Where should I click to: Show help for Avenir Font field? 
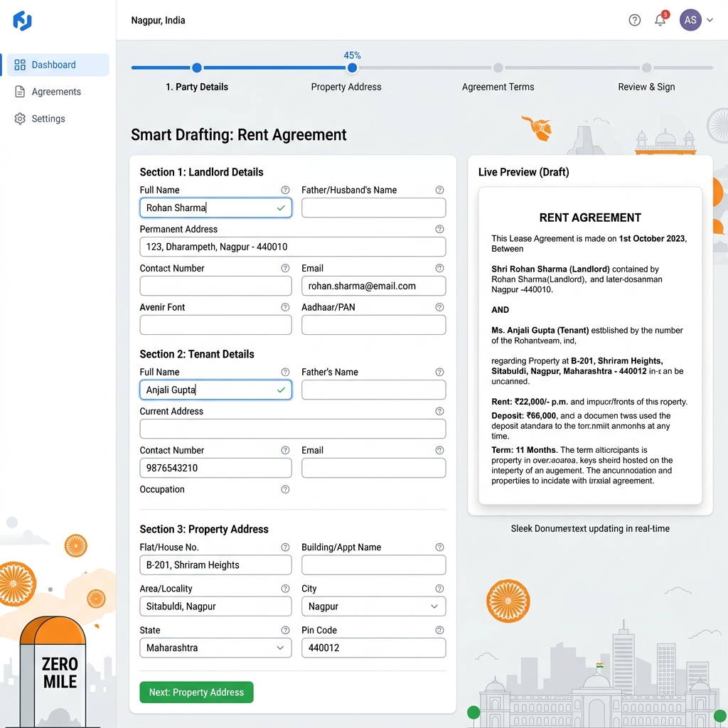click(285, 307)
